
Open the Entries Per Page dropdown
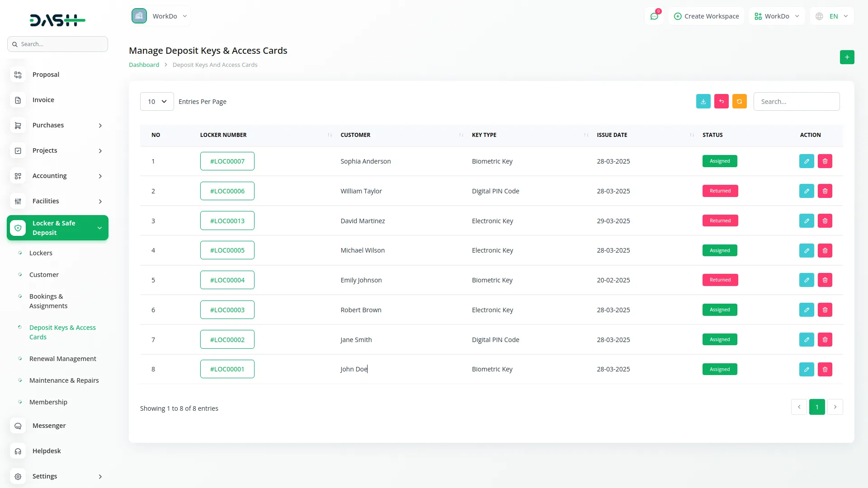point(156,101)
